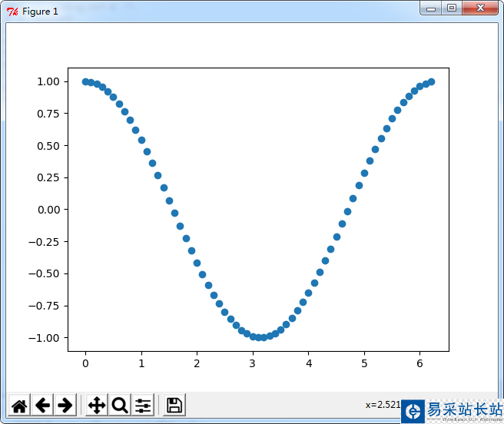Image resolution: width=504 pixels, height=424 pixels.
Task: Click the Figure 1 title text
Action: pos(40,12)
